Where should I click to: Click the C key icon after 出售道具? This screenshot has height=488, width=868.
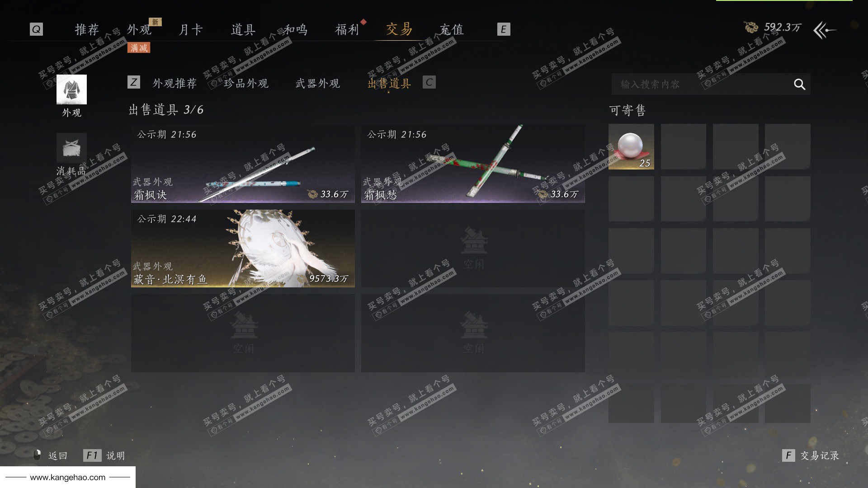point(429,82)
